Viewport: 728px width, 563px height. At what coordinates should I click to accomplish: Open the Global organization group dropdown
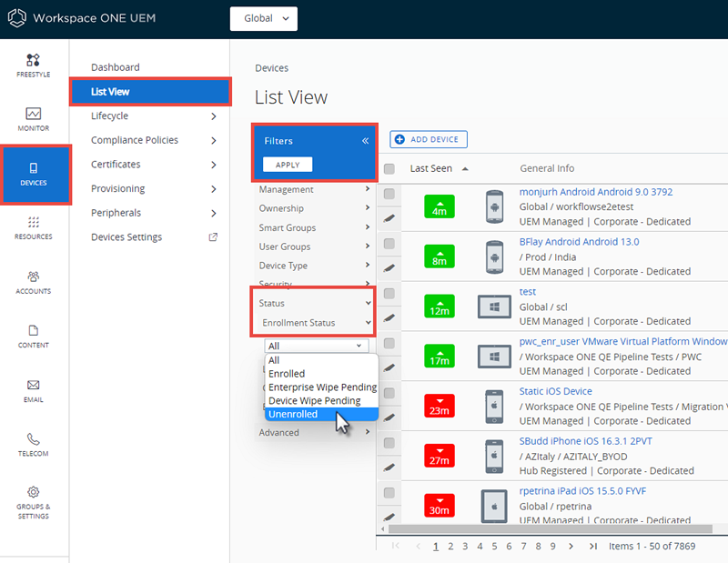point(264,18)
